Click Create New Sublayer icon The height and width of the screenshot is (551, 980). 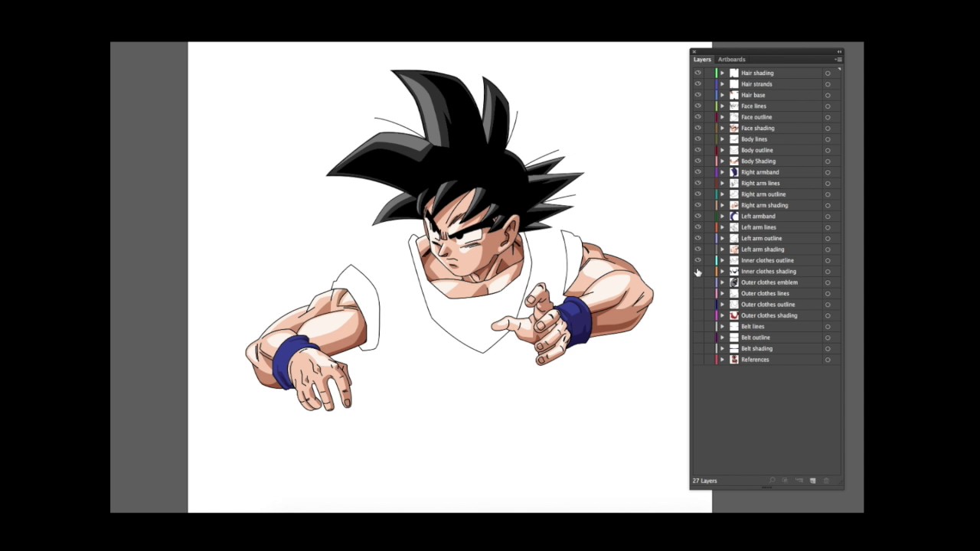click(x=799, y=481)
